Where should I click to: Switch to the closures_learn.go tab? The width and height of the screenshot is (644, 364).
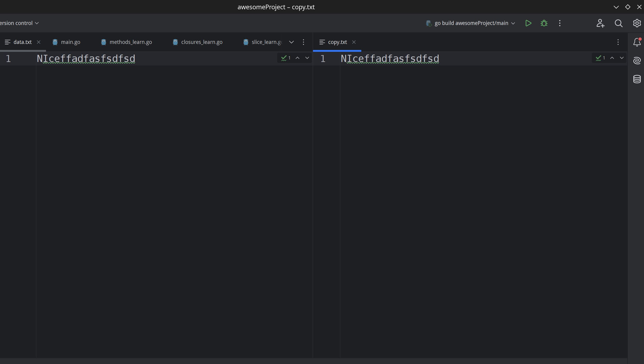[x=201, y=42]
